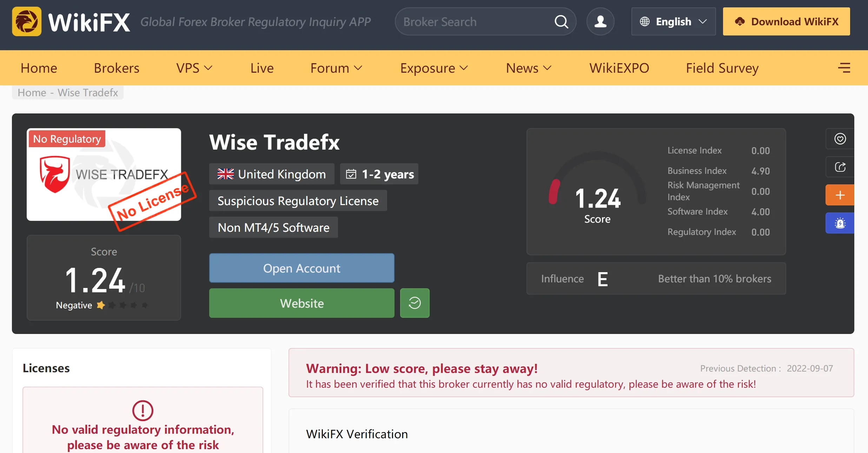868x453 pixels.
Task: Open the user account profile icon
Action: (x=601, y=22)
